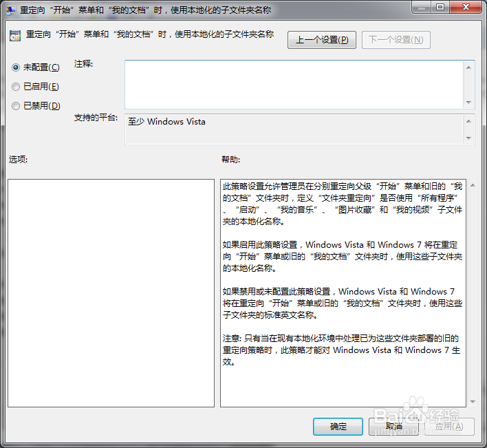487x448 pixels.
Task: Click the 取消 button
Action: (x=393, y=427)
